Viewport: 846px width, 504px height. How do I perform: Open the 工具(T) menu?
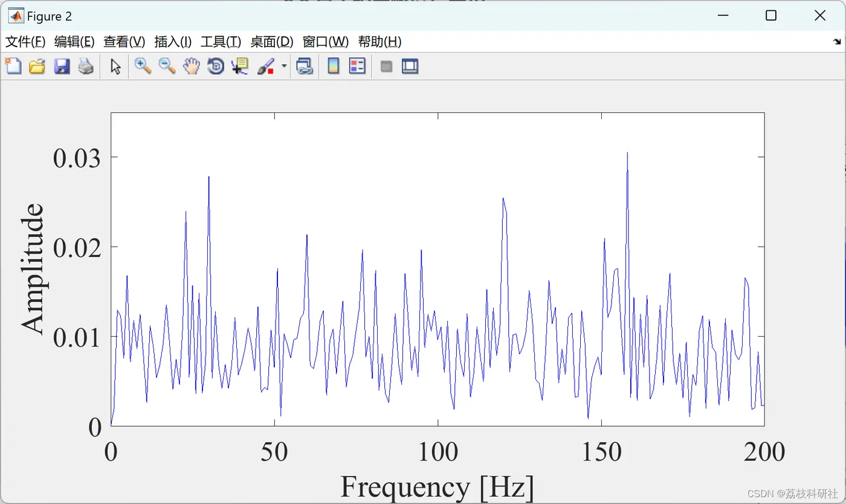pos(221,42)
